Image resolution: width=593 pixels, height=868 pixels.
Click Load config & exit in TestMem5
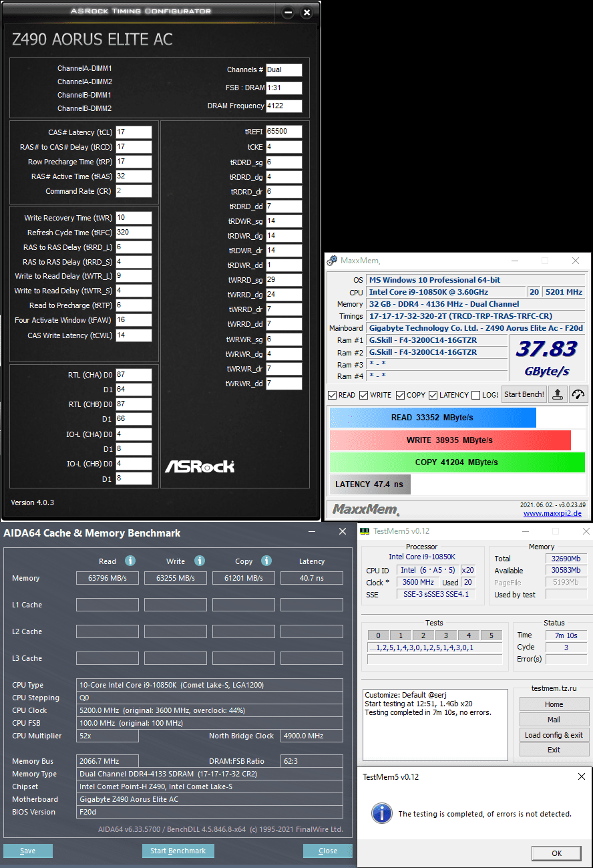pos(554,735)
